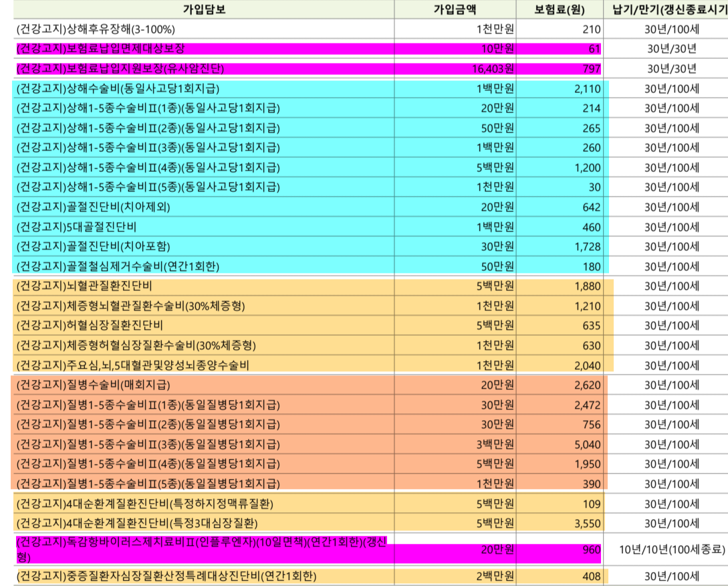The width and height of the screenshot is (728, 586).
Task: Select the 상해후유장해(3-100%) row name
Action: click(x=96, y=29)
